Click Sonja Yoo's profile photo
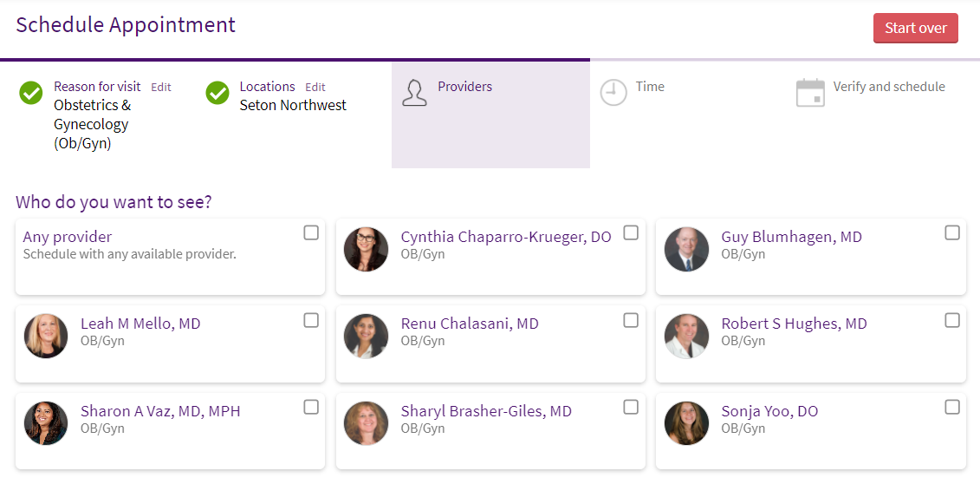The height and width of the screenshot is (484, 980). point(686,423)
